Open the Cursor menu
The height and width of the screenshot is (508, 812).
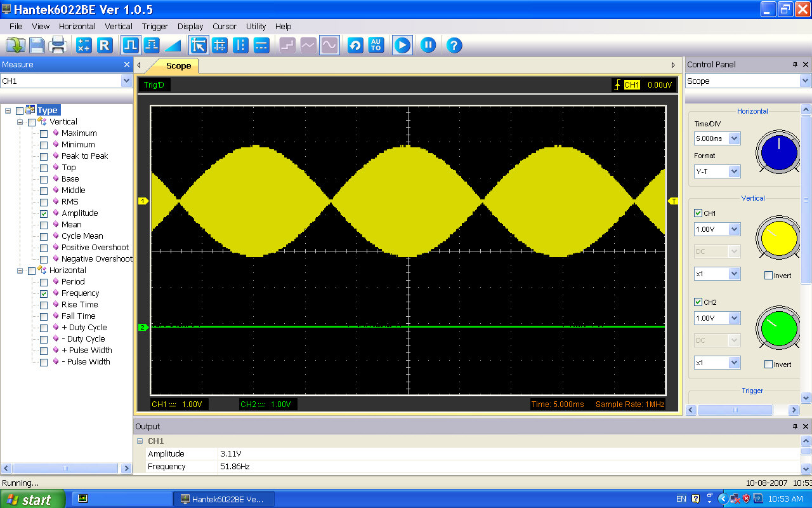[x=225, y=26]
